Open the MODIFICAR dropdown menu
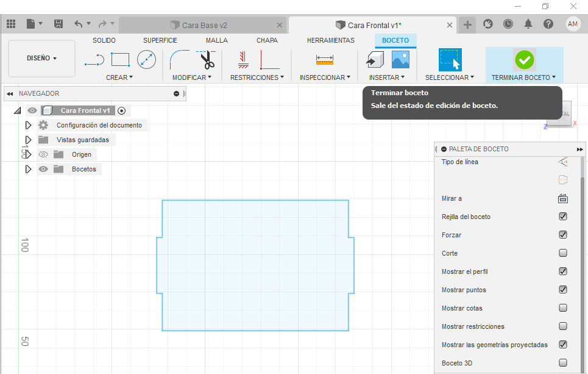The image size is (588, 374). click(x=191, y=77)
